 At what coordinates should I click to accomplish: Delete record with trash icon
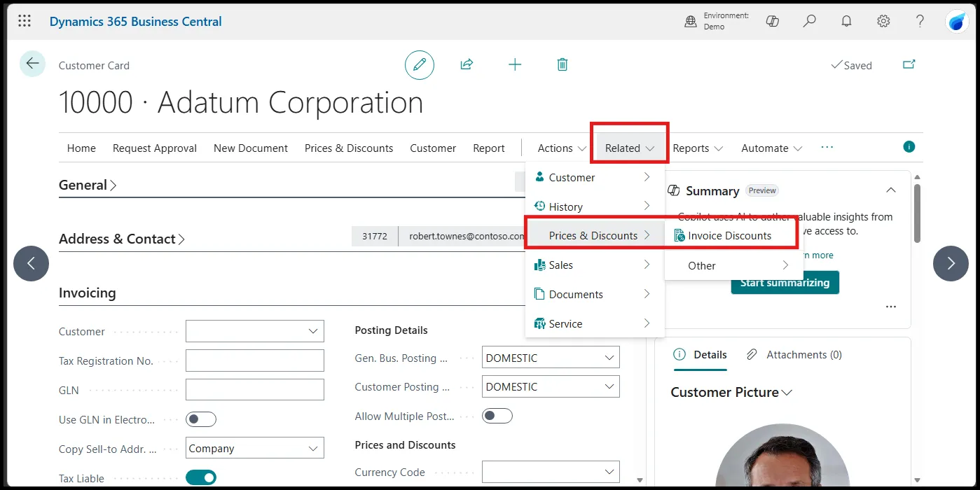click(562, 64)
